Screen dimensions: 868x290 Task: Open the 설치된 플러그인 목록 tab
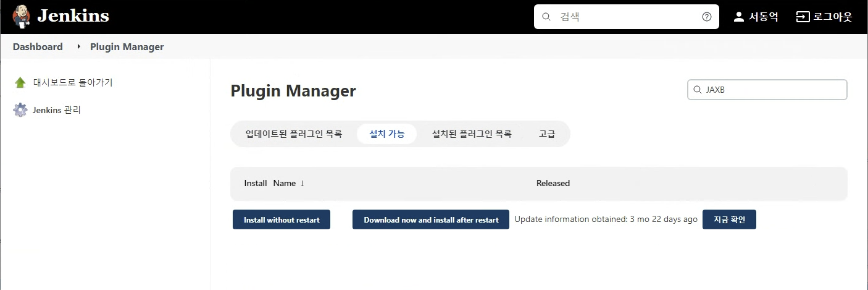tap(472, 134)
